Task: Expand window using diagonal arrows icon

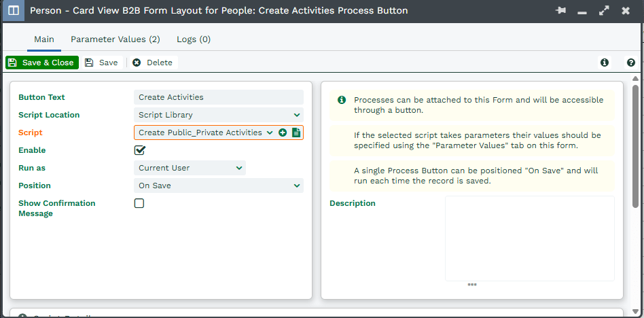Action: 604,11
